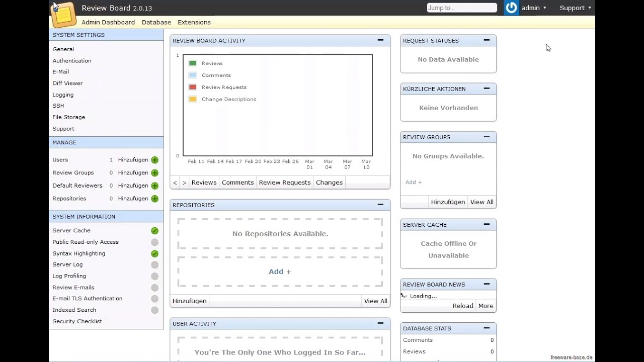Click More in Review Board News
644x362 pixels.
pyautogui.click(x=486, y=306)
